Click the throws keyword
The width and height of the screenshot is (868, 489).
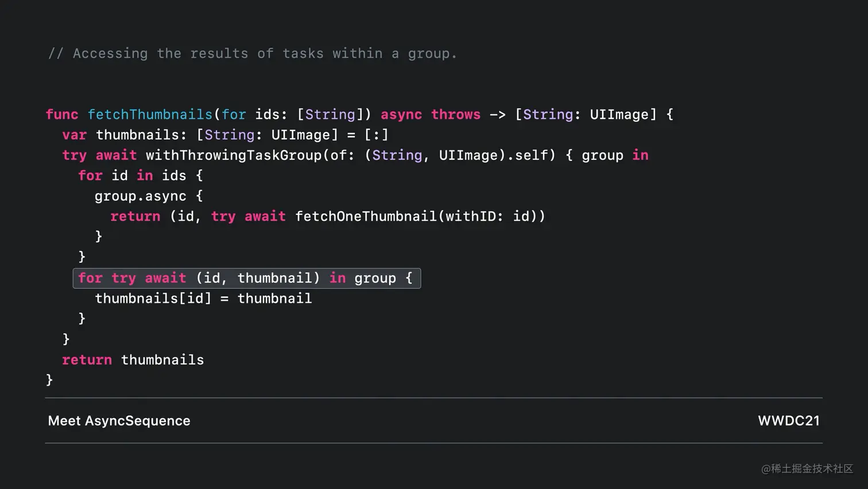(455, 114)
